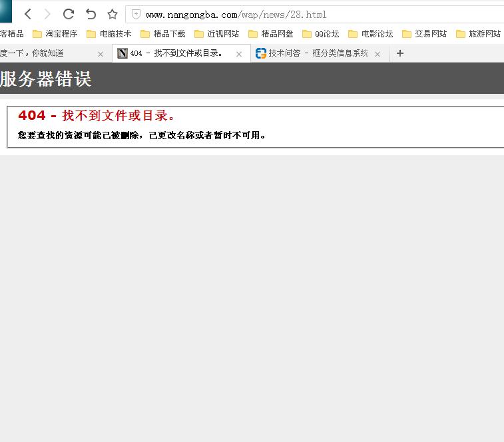The image size is (504, 442).
Task: Close the 404 找不到文件或目录 tab
Action: [239, 54]
